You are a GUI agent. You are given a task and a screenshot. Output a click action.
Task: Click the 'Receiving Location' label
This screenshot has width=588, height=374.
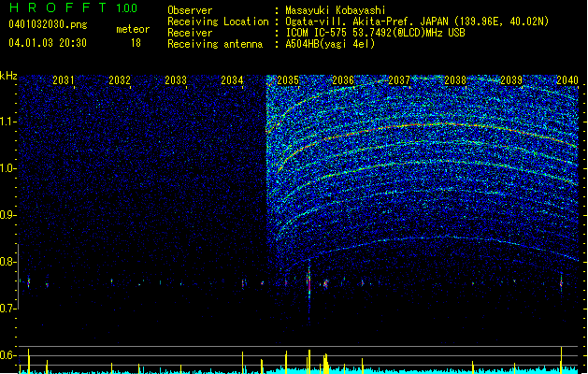click(218, 22)
